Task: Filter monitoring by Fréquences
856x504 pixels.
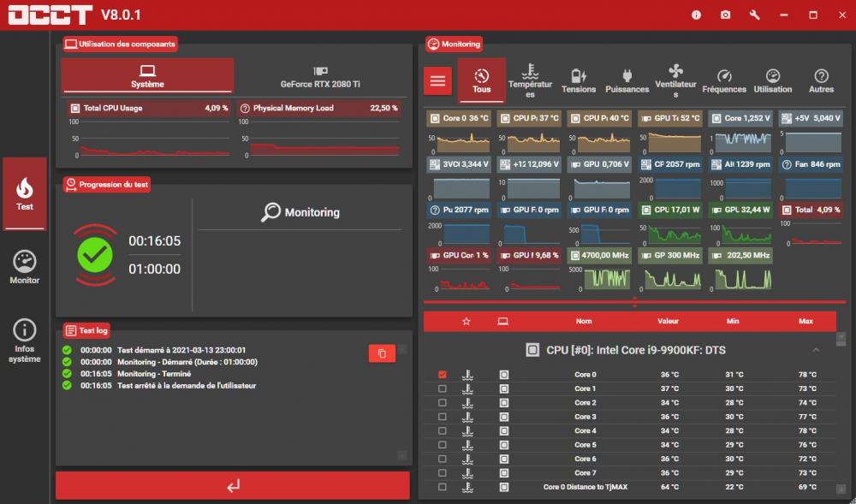Action: pos(724,80)
